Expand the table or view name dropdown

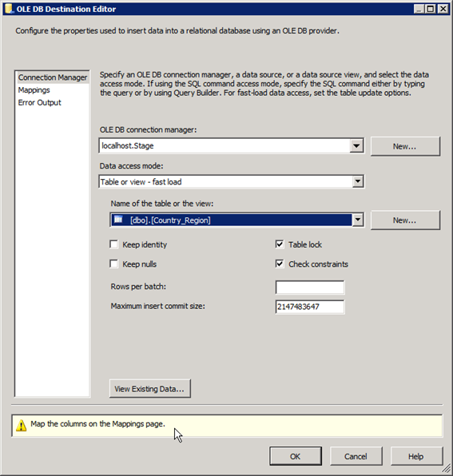pyautogui.click(x=358, y=220)
